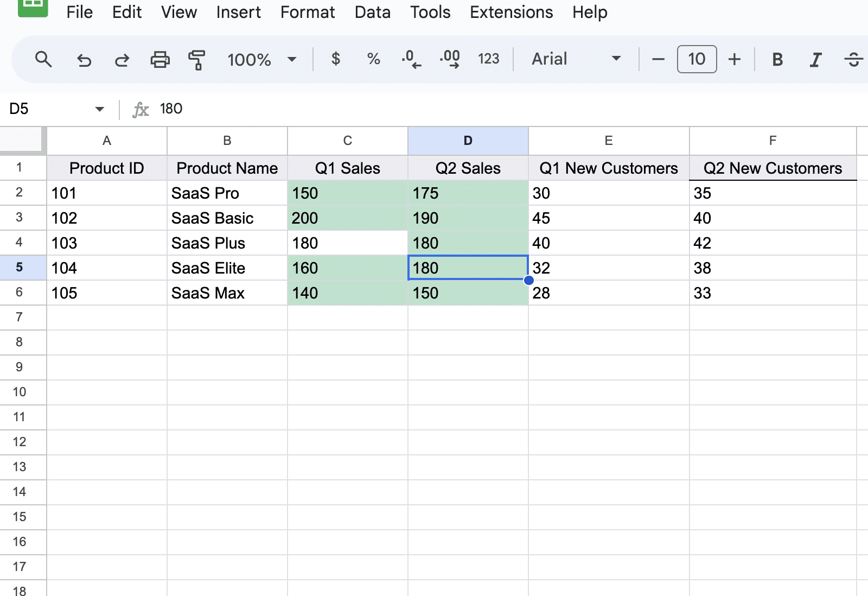The image size is (868, 596).
Task: Increase decimal places icon
Action: coord(450,59)
